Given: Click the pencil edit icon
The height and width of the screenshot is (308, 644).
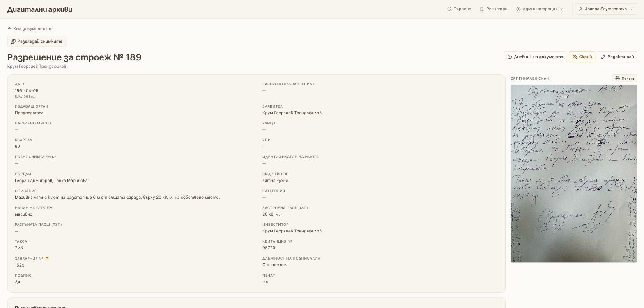Looking at the screenshot, I should click(x=603, y=57).
